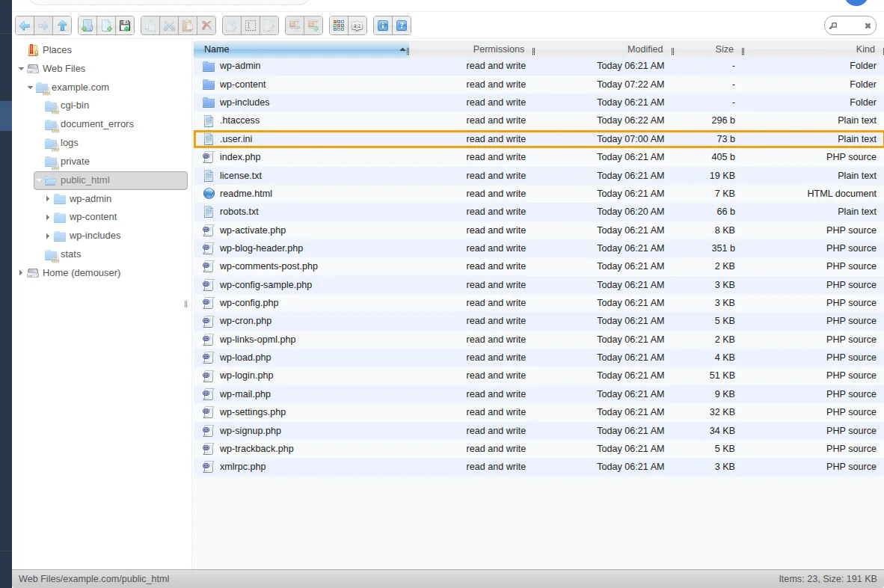Screen dimensions: 884x588
Task: Switch view mode with the grid icon
Action: [338, 25]
